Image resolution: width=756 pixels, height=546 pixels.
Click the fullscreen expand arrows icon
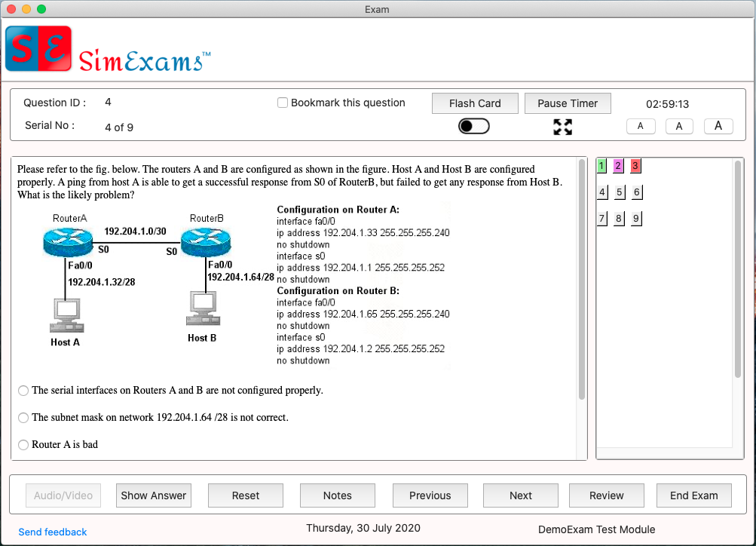pos(562,127)
